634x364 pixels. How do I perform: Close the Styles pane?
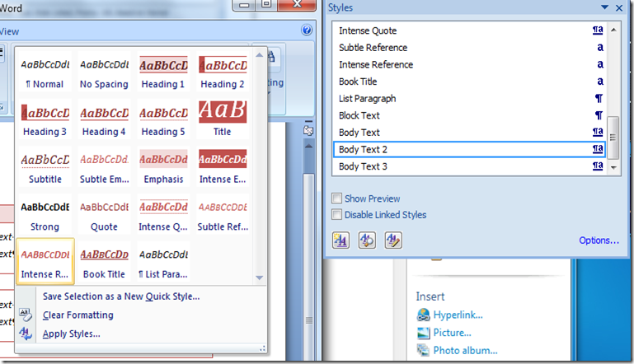coord(619,7)
